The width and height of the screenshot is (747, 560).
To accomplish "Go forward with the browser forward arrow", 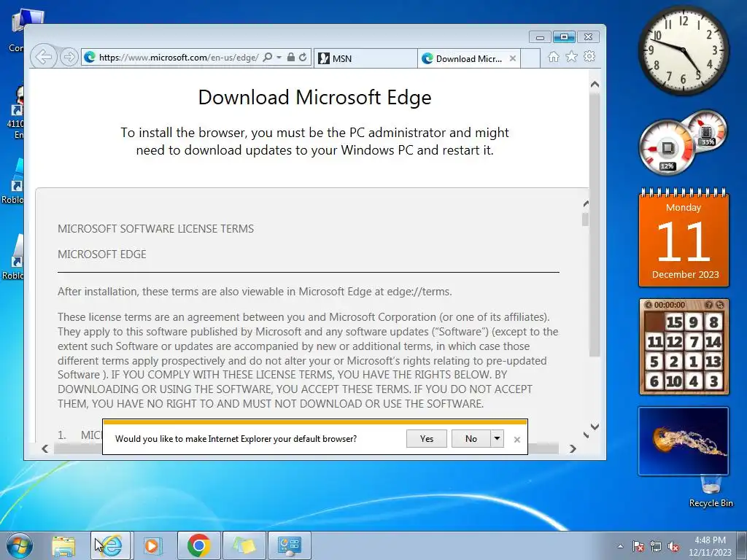I will click(x=69, y=58).
